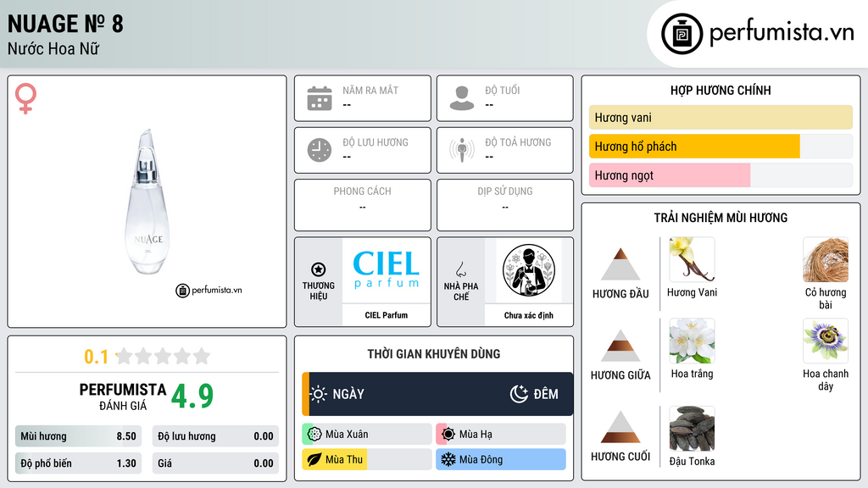Viewport: 868px width, 488px height.
Task: Click the Mùi hương 8.50 score row
Action: [79, 436]
